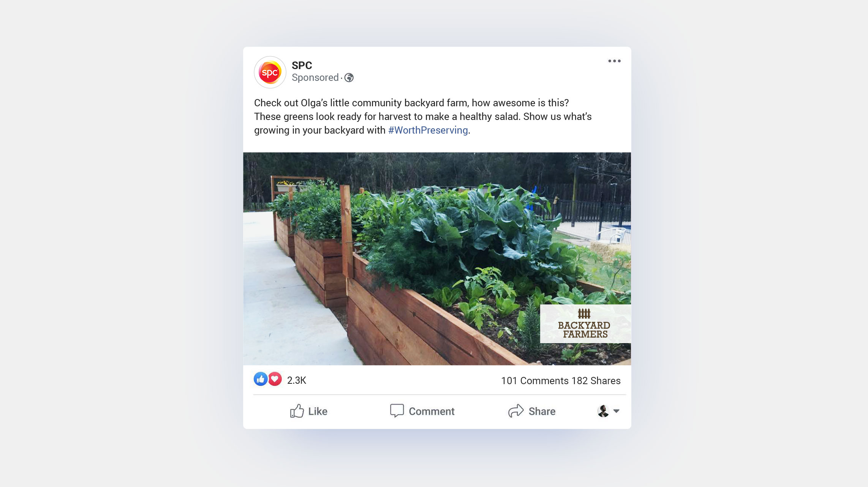The image size is (868, 487).
Task: Open the profile switcher dropdown arrow
Action: click(x=617, y=411)
